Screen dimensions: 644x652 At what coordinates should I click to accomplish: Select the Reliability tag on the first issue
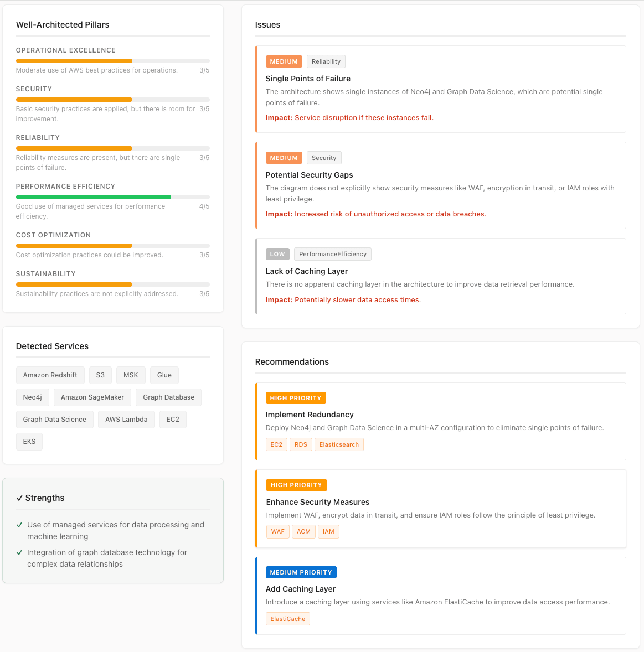coord(326,61)
